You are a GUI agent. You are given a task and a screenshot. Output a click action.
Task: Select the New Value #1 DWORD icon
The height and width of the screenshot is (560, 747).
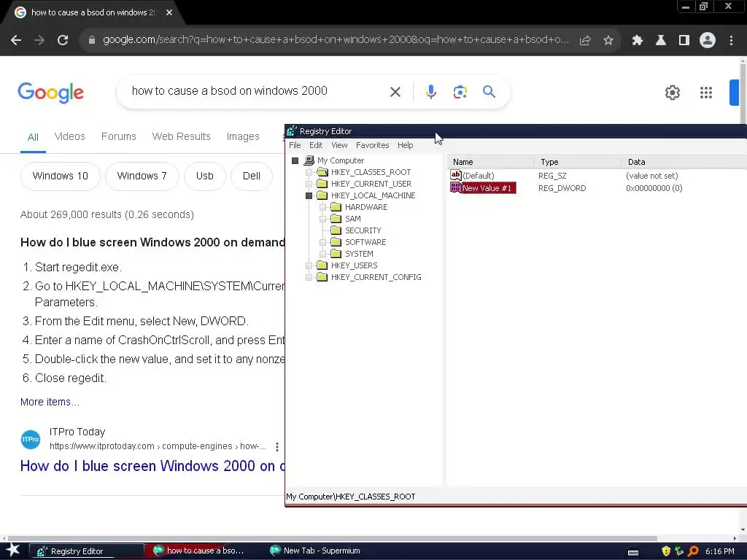click(455, 187)
